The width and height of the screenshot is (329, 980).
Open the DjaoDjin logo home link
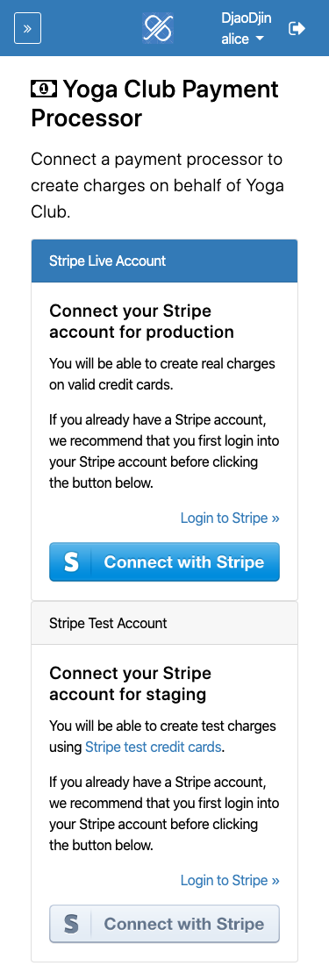point(158,28)
